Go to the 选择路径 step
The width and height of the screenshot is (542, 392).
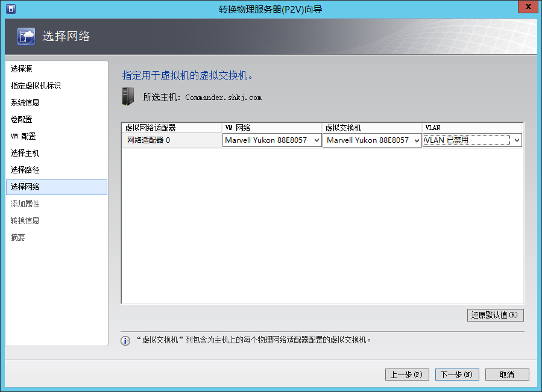click(25, 170)
